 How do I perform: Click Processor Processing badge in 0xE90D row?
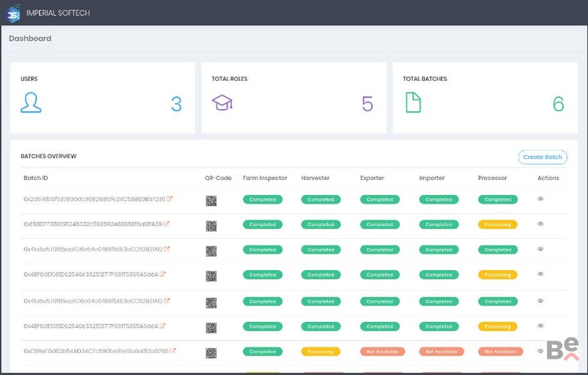pyautogui.click(x=498, y=225)
